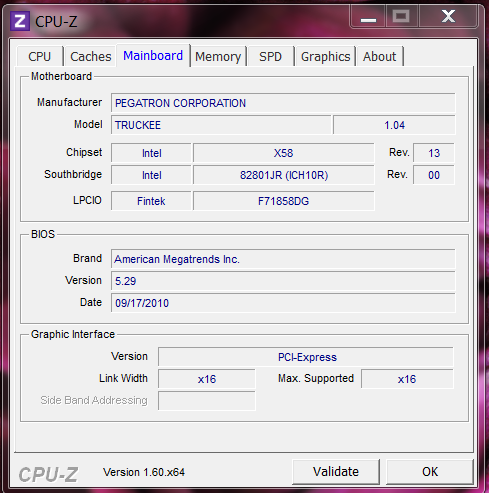
Task: Click the American Megatrends Inc. brand field
Action: [283, 259]
